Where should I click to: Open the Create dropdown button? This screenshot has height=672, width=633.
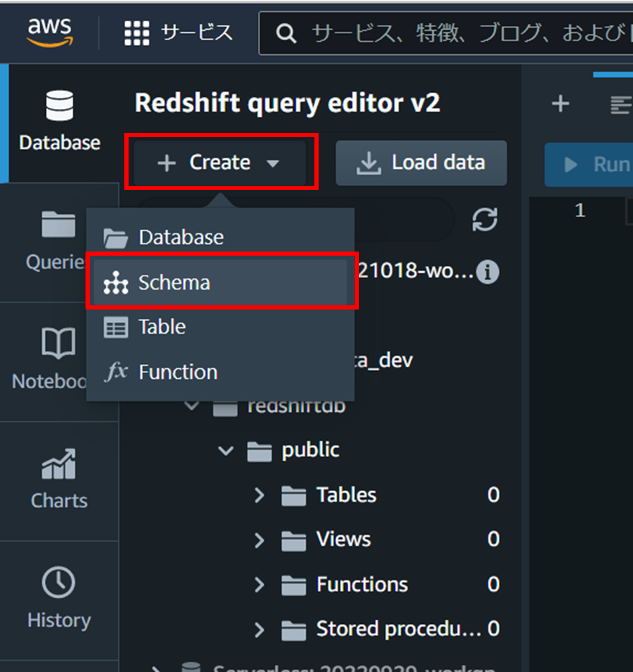(220, 163)
